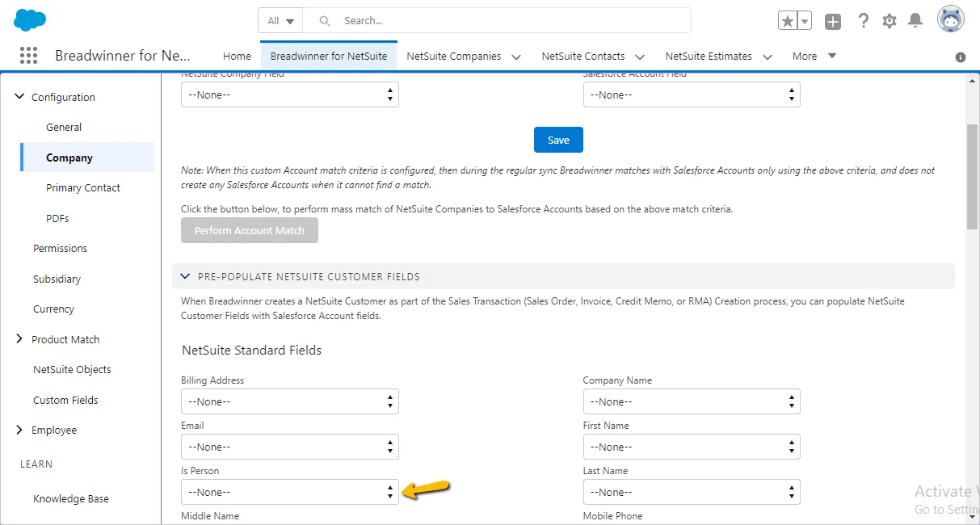The width and height of the screenshot is (980, 525).
Task: Expand the NetSuite Companies tab chevron
Action: click(516, 57)
